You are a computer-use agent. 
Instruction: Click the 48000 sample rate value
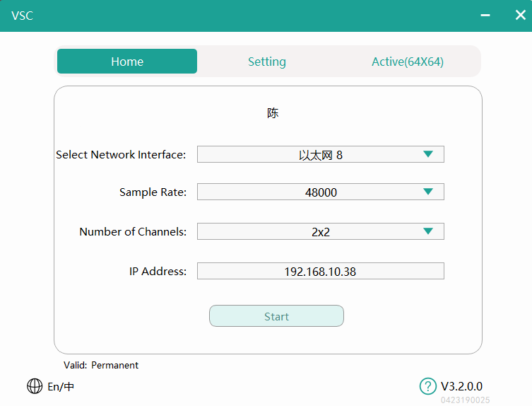pos(321,192)
